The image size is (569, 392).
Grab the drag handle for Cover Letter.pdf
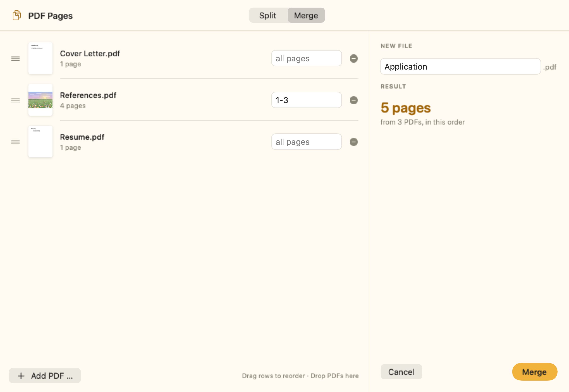[15, 58]
